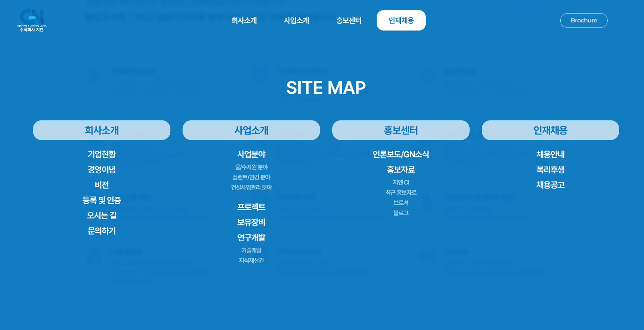
Task: Open the 문의하기 contact link
Action: 102,231
